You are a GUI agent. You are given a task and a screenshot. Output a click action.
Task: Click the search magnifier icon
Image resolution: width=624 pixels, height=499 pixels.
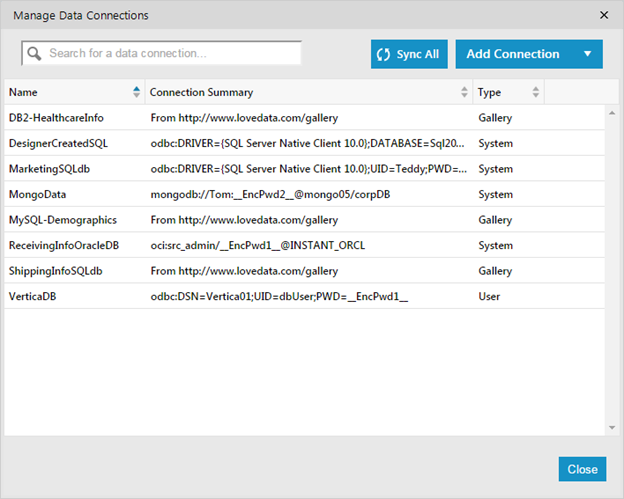coord(34,54)
